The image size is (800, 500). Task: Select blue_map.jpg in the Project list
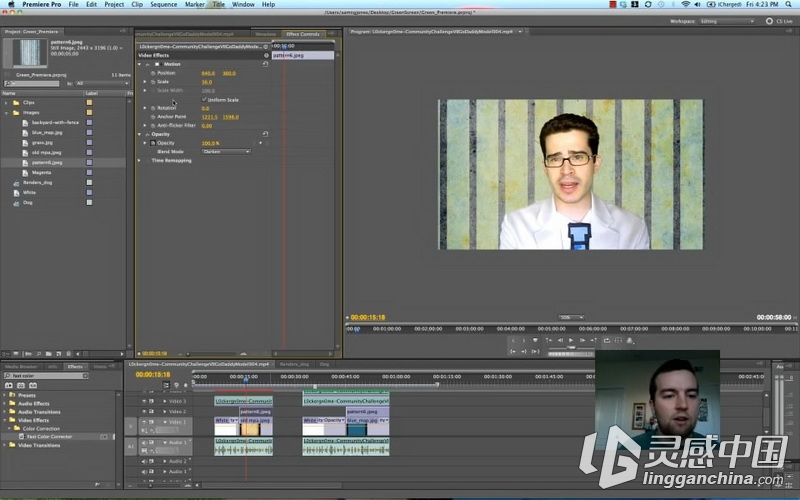(47, 133)
